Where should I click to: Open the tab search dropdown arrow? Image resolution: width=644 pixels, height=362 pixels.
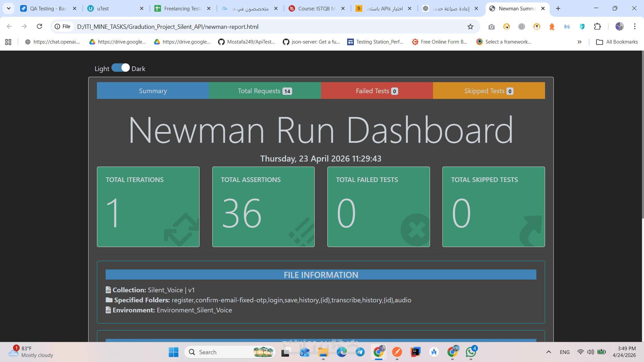tap(9, 8)
